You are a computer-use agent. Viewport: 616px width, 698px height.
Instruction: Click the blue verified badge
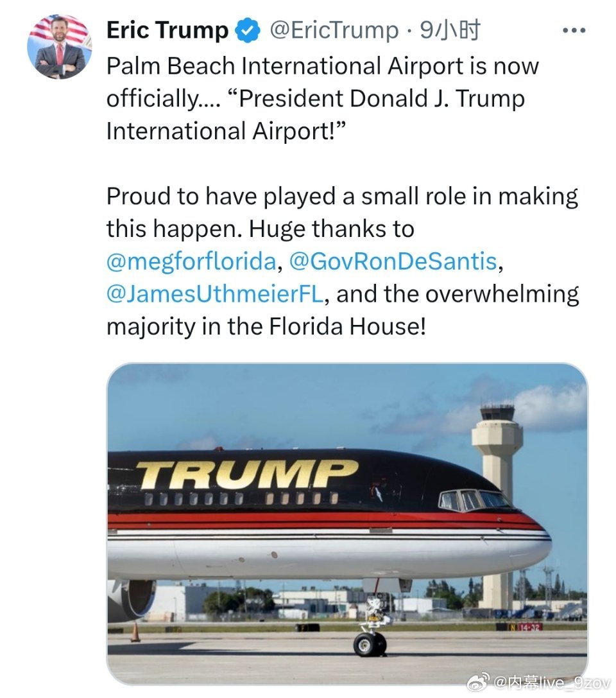(x=247, y=31)
